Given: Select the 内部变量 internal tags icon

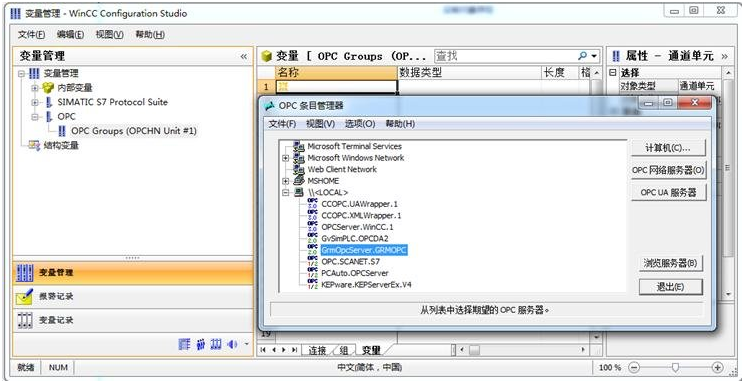Looking at the screenshot, I should coord(48,88).
